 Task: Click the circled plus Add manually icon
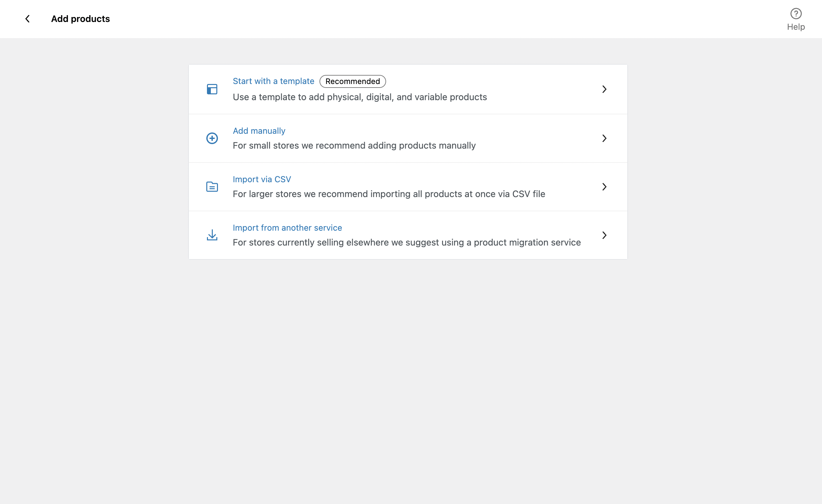point(212,138)
